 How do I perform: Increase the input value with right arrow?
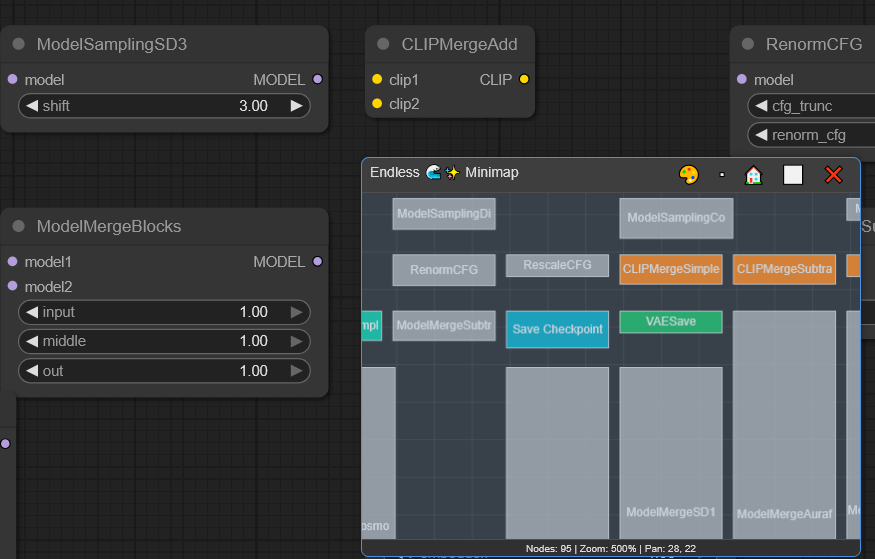(x=296, y=313)
